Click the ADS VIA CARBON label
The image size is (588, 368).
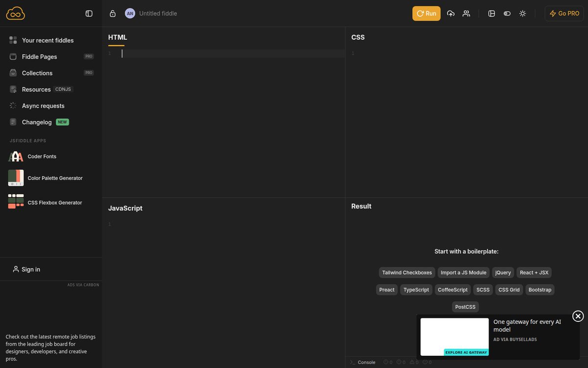point(83,285)
